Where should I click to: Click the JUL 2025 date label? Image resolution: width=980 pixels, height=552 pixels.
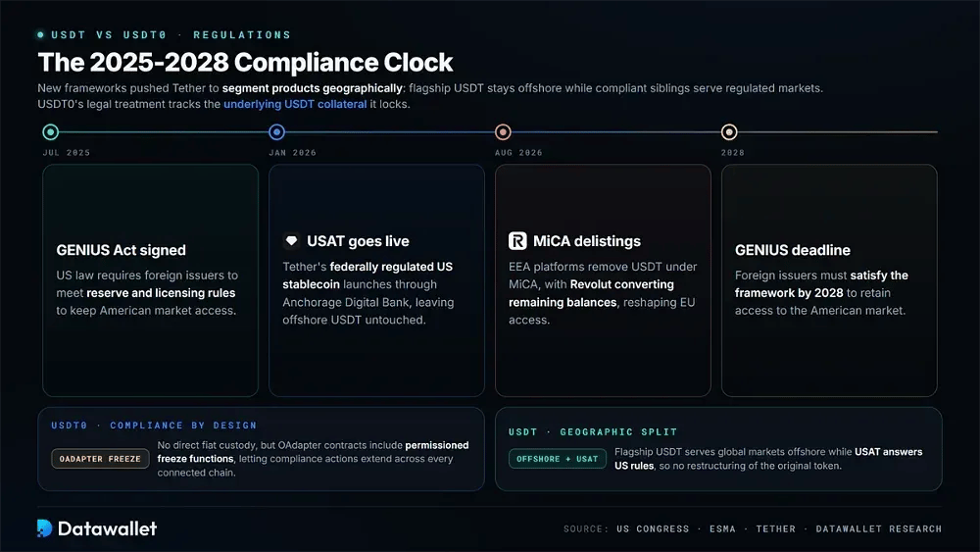pyautogui.click(x=67, y=153)
